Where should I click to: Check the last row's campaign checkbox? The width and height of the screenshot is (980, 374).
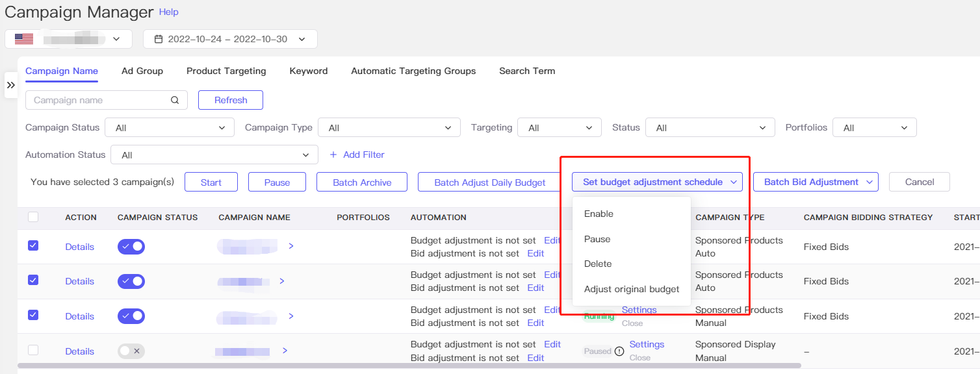click(33, 350)
